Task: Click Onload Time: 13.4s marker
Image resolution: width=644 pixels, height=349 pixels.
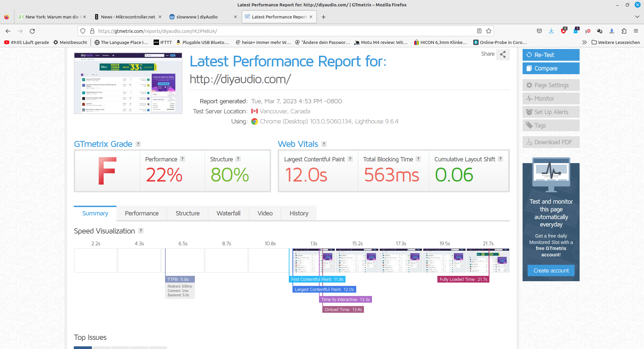Action: click(x=343, y=309)
